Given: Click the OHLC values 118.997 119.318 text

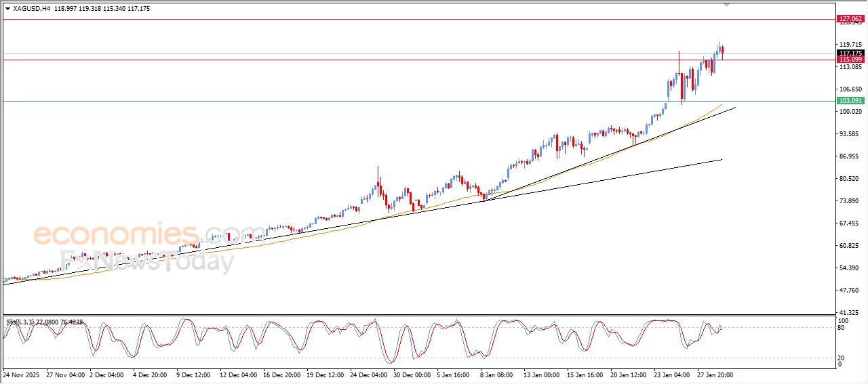Looking at the screenshot, I should coord(82,8).
